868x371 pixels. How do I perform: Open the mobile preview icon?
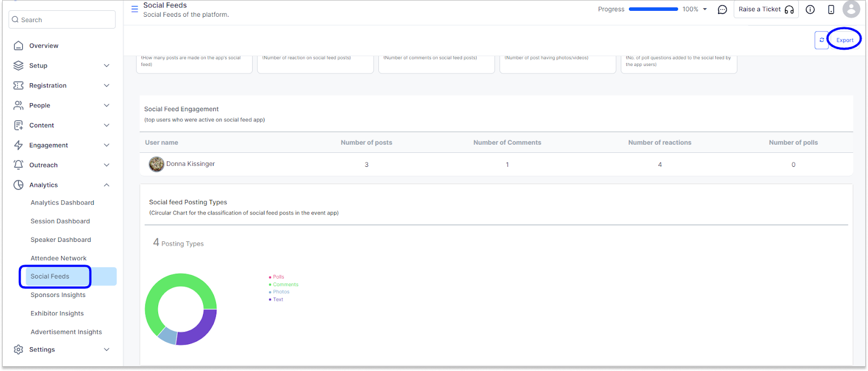[x=831, y=10]
